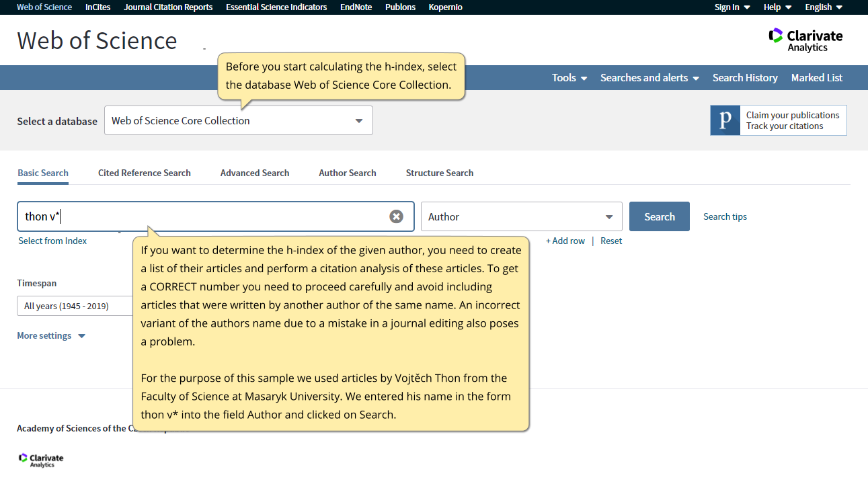Switch to Structure Search tab
The height and width of the screenshot is (494, 868).
point(440,173)
